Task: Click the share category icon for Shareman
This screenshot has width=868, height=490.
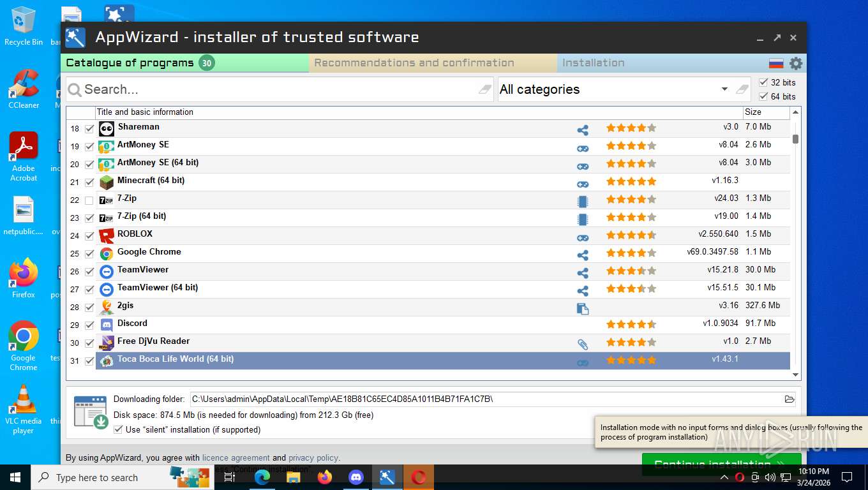Action: point(583,130)
